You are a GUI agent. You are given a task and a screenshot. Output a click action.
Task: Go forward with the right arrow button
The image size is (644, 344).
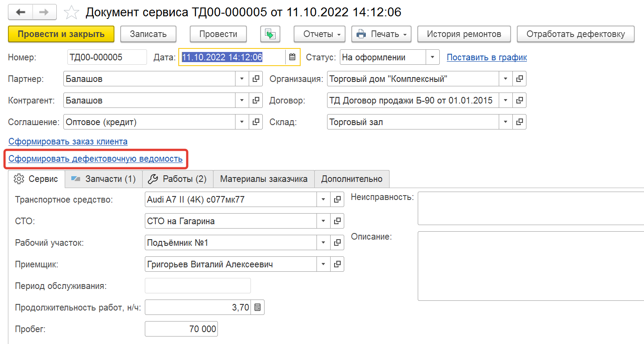(x=44, y=12)
